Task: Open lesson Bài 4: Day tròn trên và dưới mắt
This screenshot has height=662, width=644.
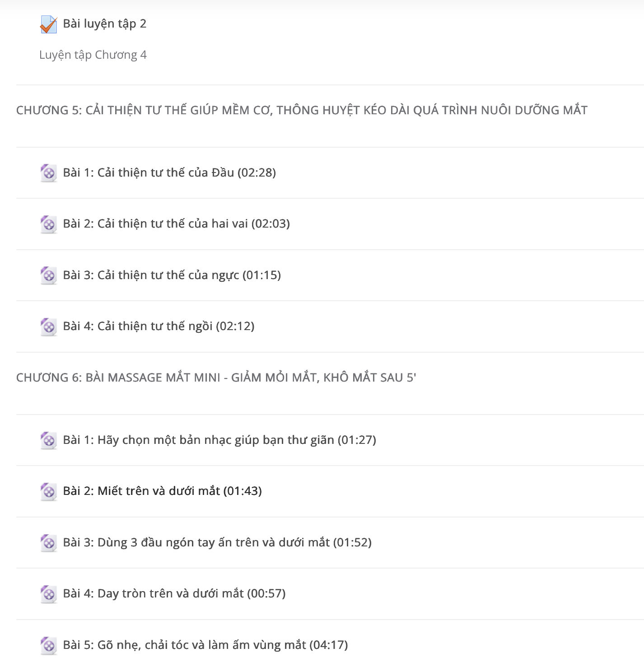Action: click(x=174, y=593)
